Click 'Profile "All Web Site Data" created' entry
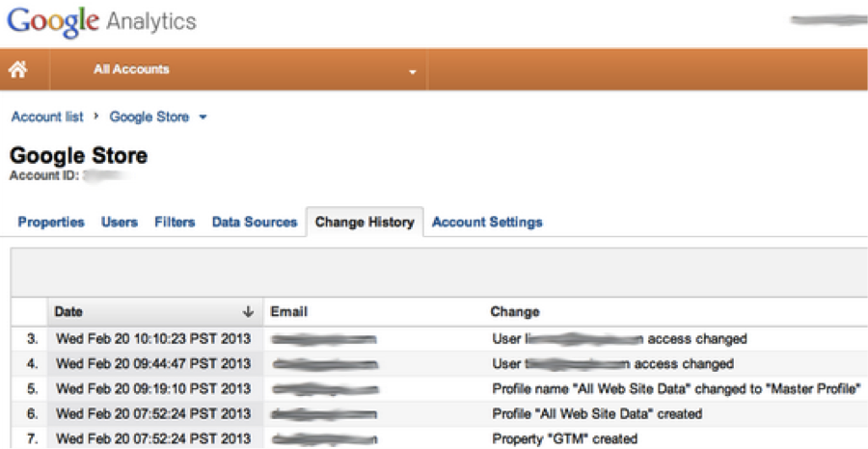This screenshot has height=449, width=868. coord(597,413)
